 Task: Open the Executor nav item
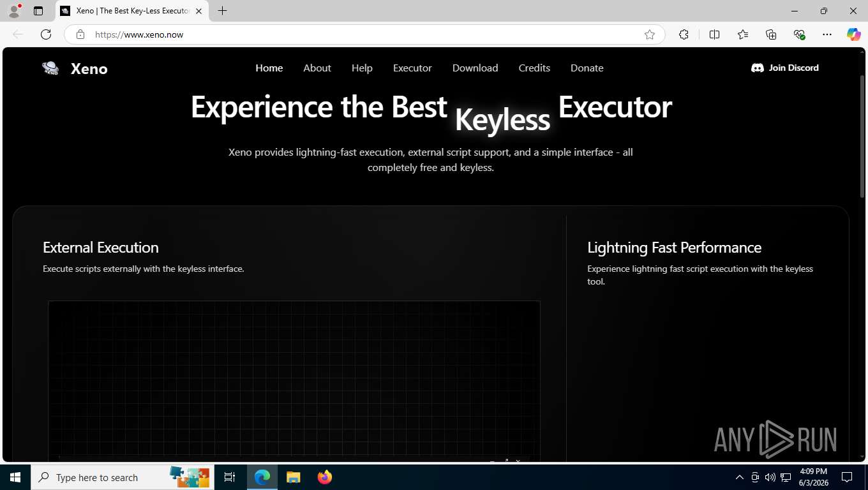412,68
